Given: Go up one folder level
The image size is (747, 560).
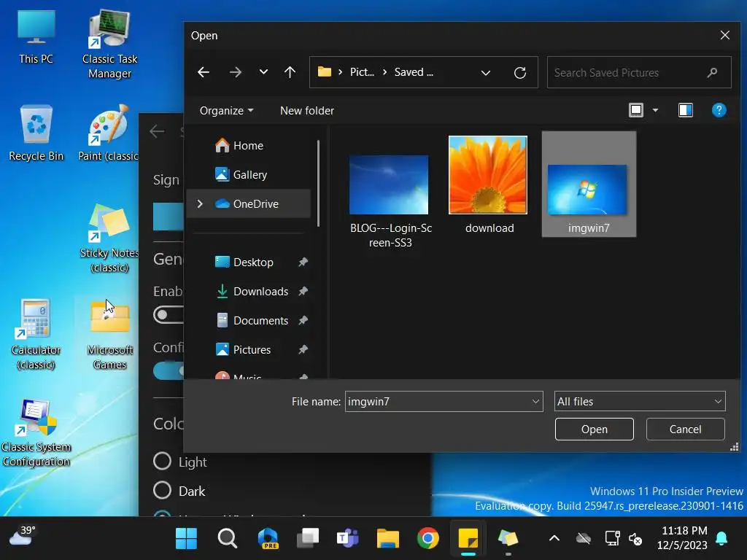Looking at the screenshot, I should tap(290, 72).
